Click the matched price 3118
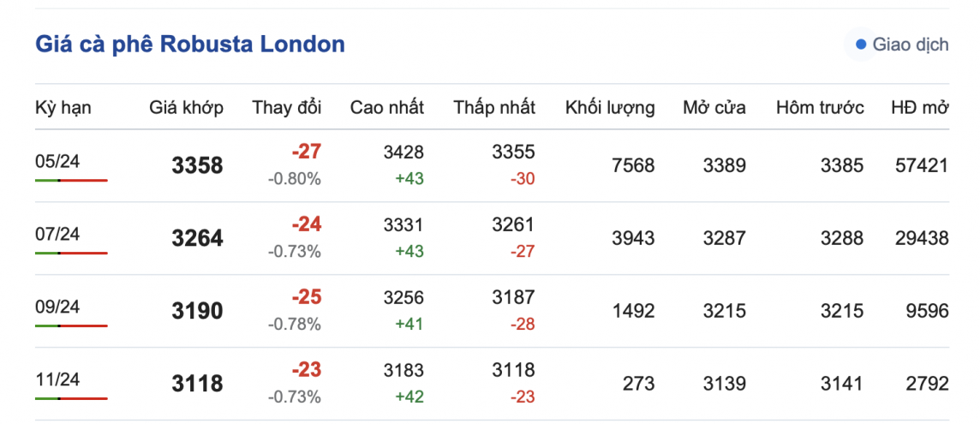 [x=196, y=385]
